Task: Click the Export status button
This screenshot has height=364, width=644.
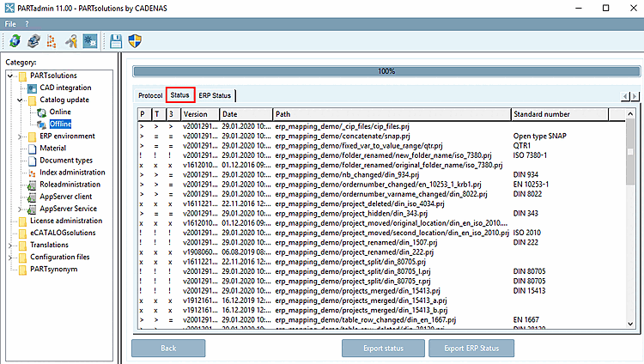Action: 381,349
